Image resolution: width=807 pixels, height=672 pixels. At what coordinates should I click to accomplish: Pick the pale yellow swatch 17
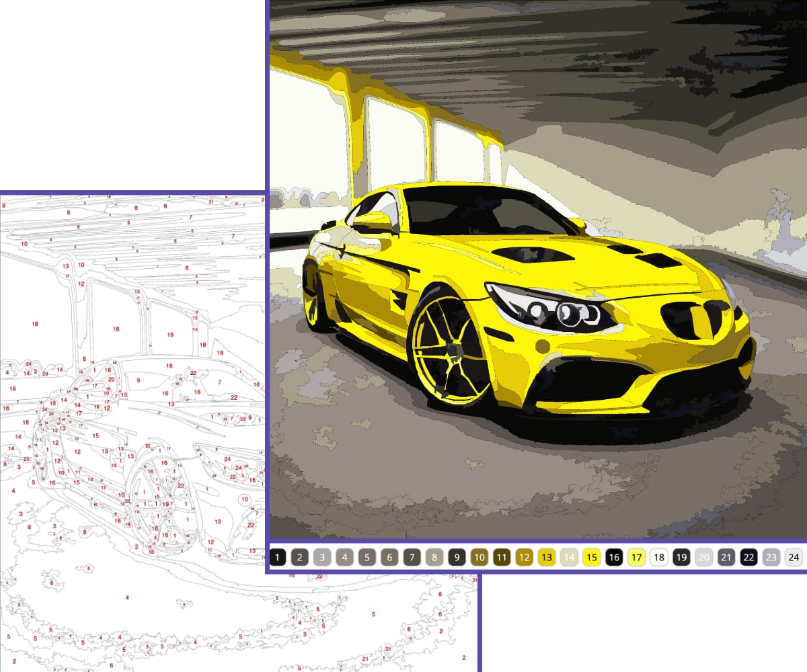(x=637, y=558)
